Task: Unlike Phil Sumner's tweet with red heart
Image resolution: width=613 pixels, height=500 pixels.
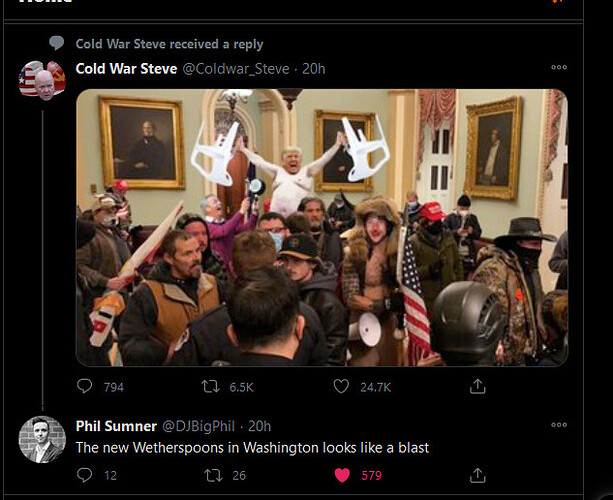Action: [342, 475]
